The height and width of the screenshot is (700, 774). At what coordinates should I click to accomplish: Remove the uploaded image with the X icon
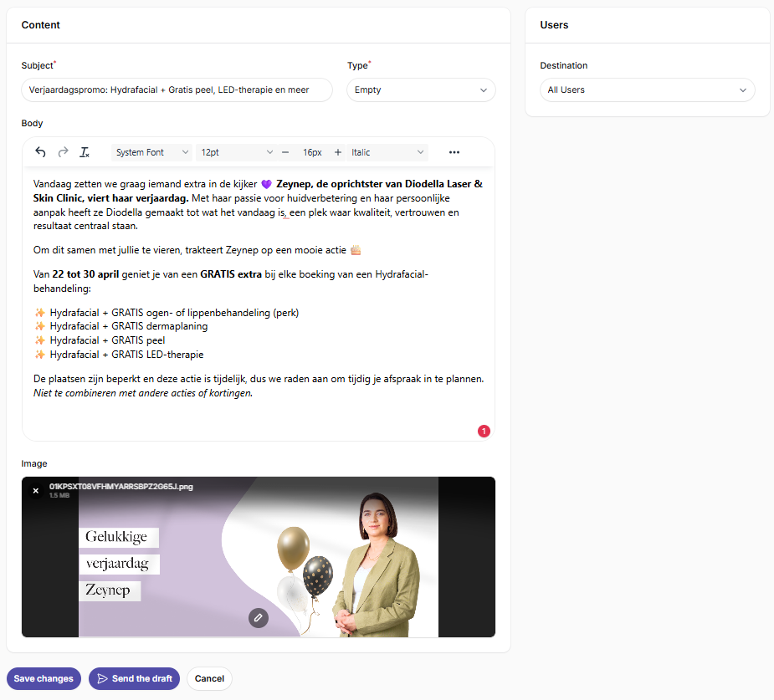(35, 490)
